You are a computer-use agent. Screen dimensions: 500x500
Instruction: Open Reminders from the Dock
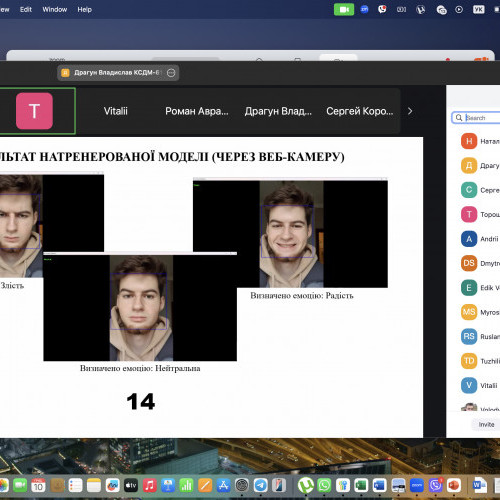[75, 485]
